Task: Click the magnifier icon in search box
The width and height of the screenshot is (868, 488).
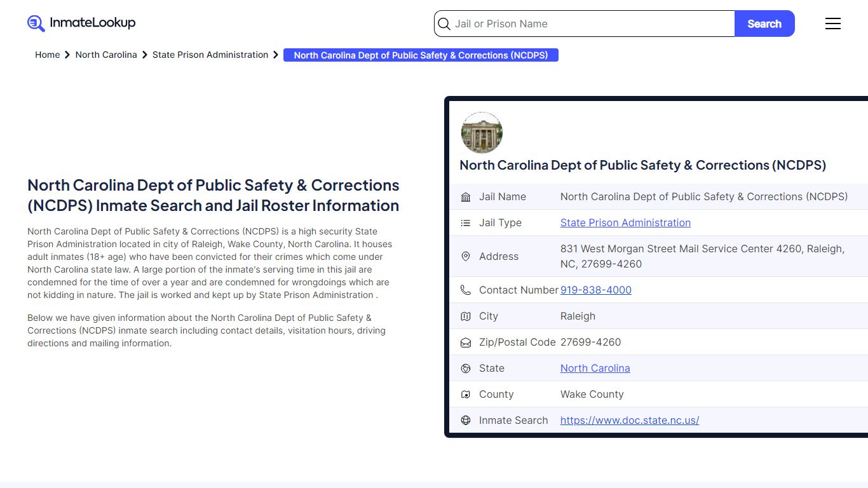Action: click(444, 24)
